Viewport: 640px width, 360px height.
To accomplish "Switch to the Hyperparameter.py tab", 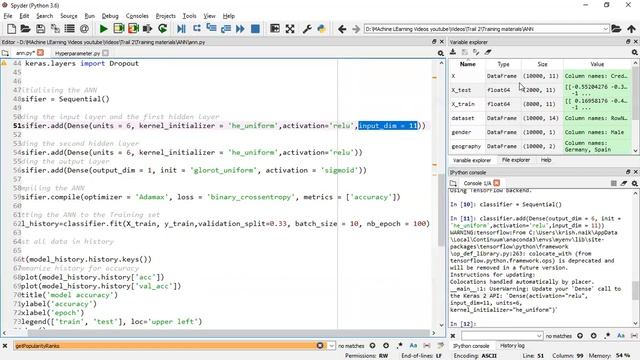I will click(77, 53).
